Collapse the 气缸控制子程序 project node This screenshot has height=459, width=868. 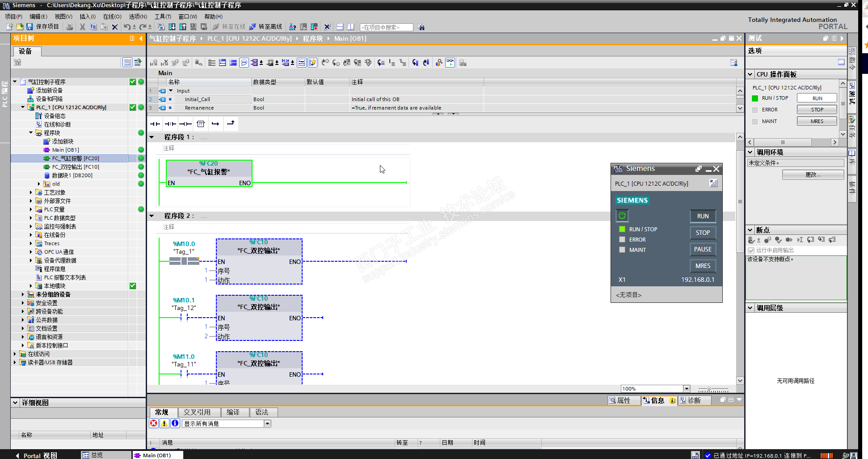pyautogui.click(x=15, y=82)
